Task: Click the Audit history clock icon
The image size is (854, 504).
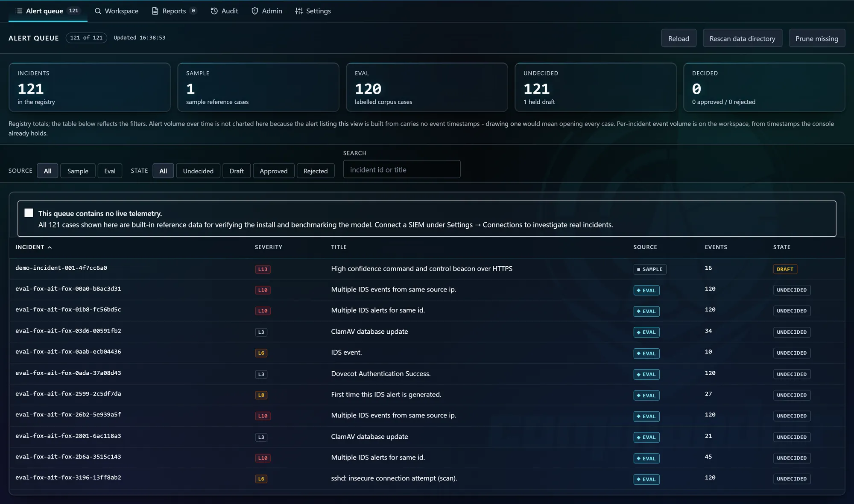Action: pos(214,11)
